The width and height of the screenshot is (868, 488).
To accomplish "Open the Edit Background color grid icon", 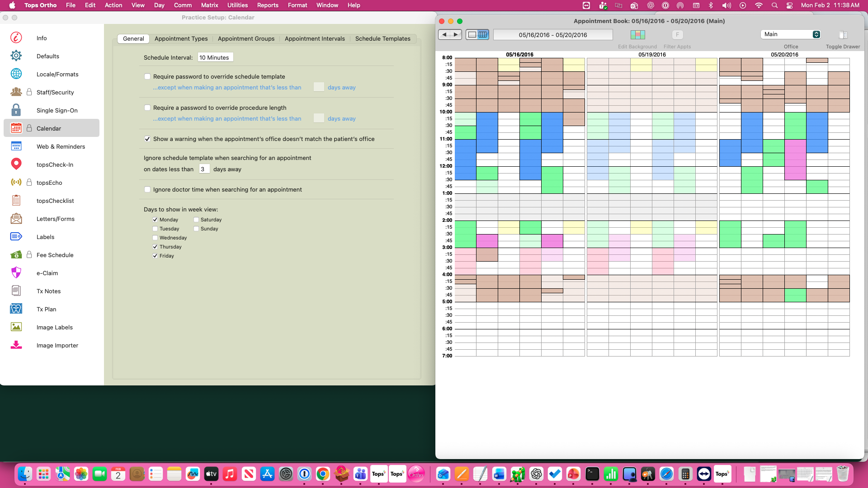I will 637,35.
